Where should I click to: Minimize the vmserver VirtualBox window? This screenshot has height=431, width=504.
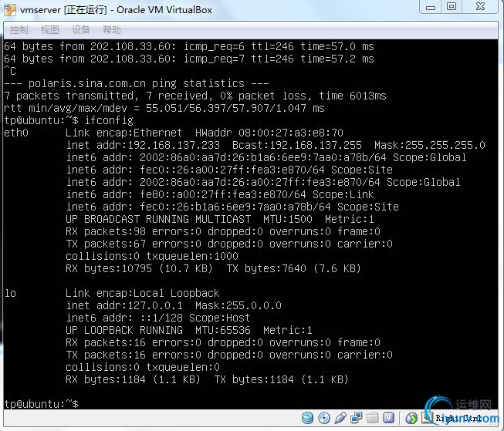[431, 7]
